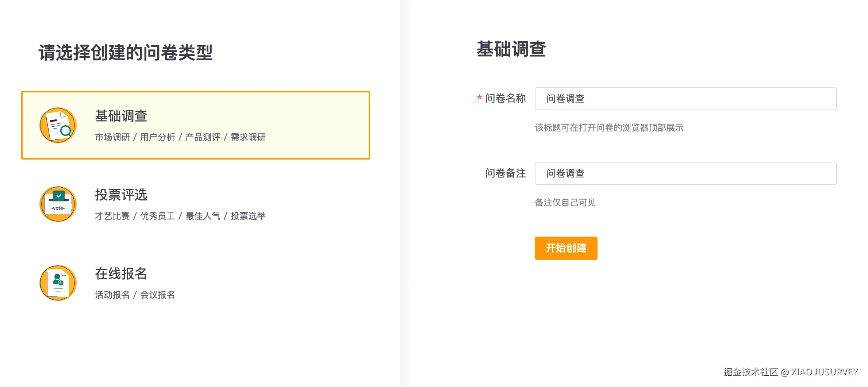Click the right panel 基础调查 heading

point(511,49)
